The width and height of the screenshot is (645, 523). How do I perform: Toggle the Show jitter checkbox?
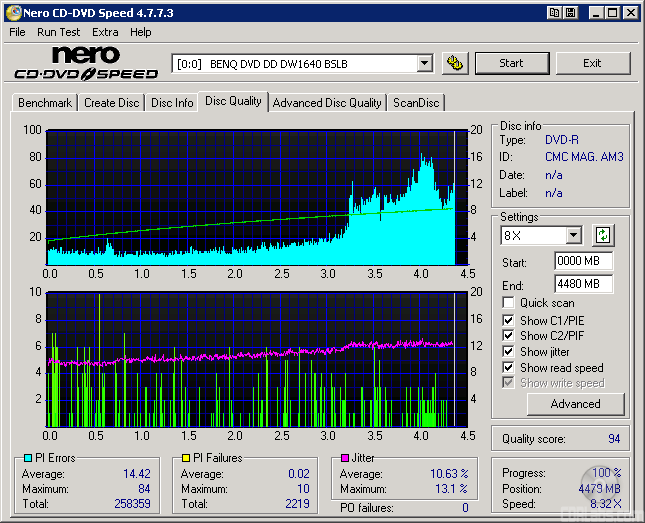click(509, 352)
